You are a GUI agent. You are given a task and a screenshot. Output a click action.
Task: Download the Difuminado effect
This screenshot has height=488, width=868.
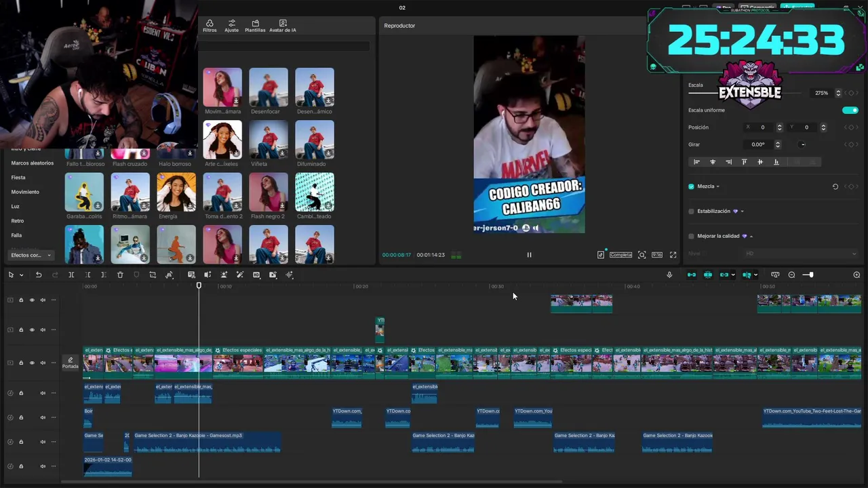tap(329, 153)
